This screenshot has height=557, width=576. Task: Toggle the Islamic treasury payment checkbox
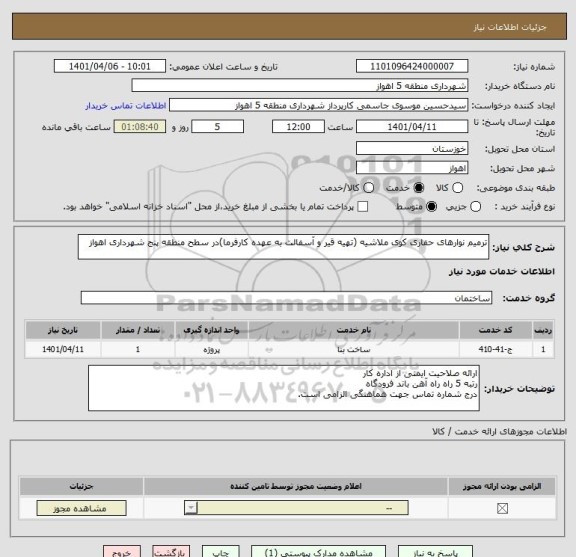(x=363, y=206)
